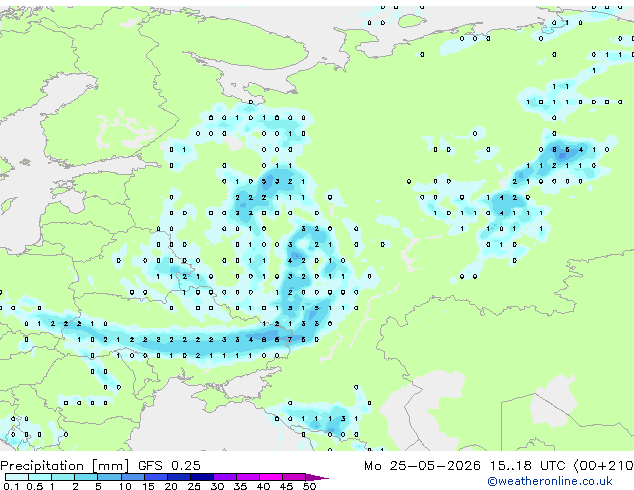This screenshot has height=490, width=634.
Task: Click the 0.1–0.5 mm legend swatch
Action: tap(17, 477)
